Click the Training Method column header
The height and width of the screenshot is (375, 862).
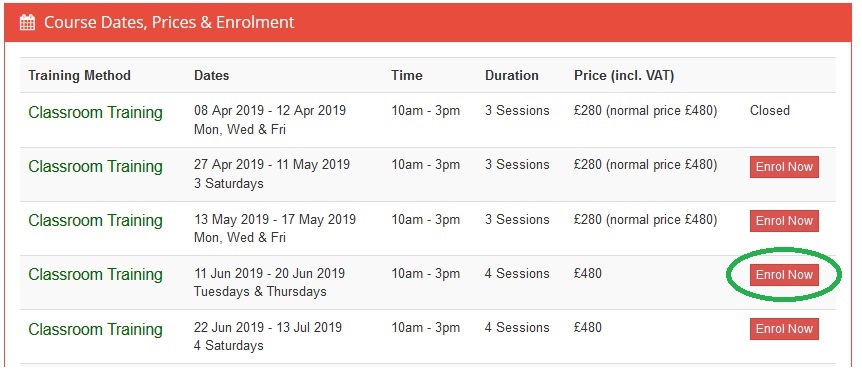pyautogui.click(x=80, y=75)
